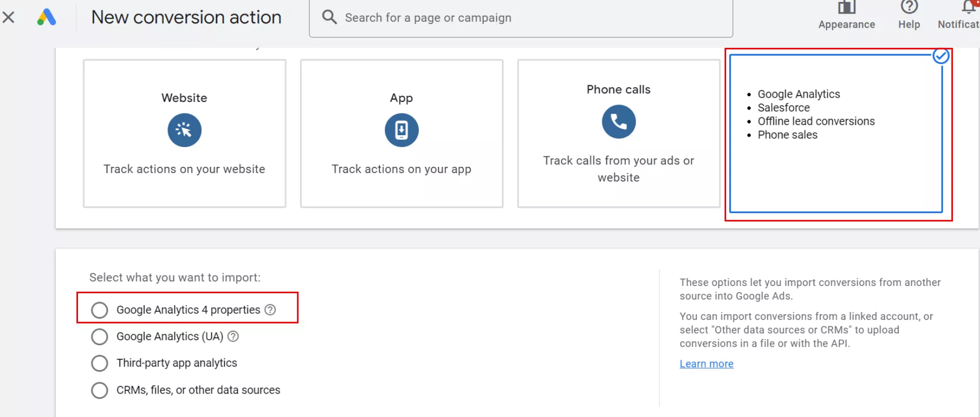The height and width of the screenshot is (417, 980).
Task: Select Google Analytics (UA) radio button
Action: click(x=99, y=336)
